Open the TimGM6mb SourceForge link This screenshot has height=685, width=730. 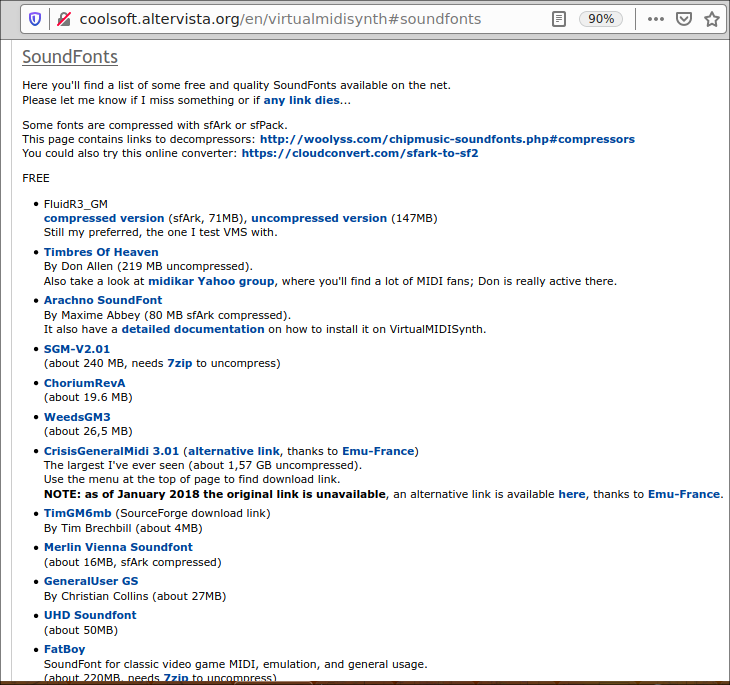[77, 513]
